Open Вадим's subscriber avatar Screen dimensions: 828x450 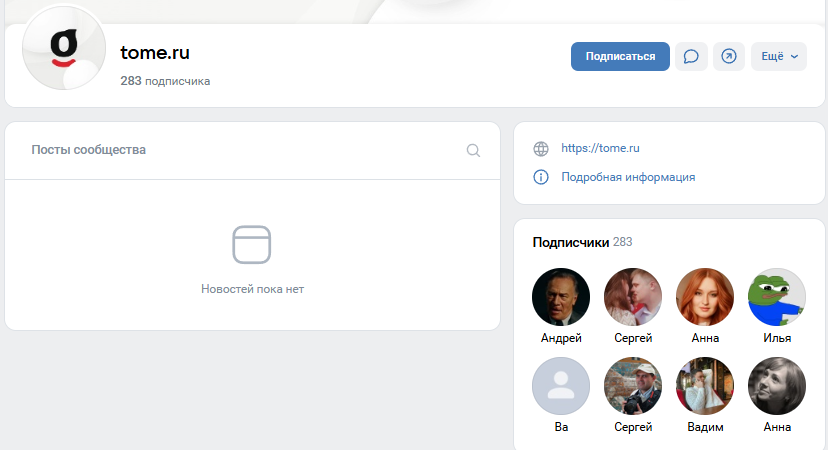pos(705,386)
